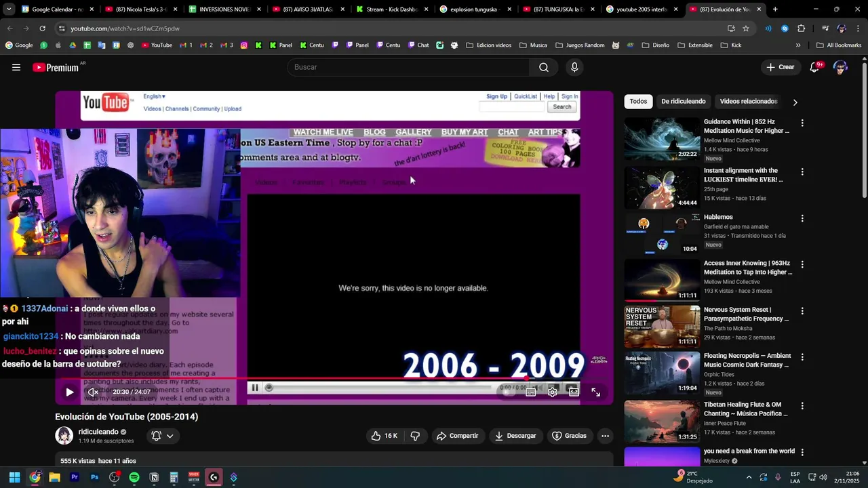Open Chat bookmark in bookmarks bar
868x488 pixels.
coord(418,45)
